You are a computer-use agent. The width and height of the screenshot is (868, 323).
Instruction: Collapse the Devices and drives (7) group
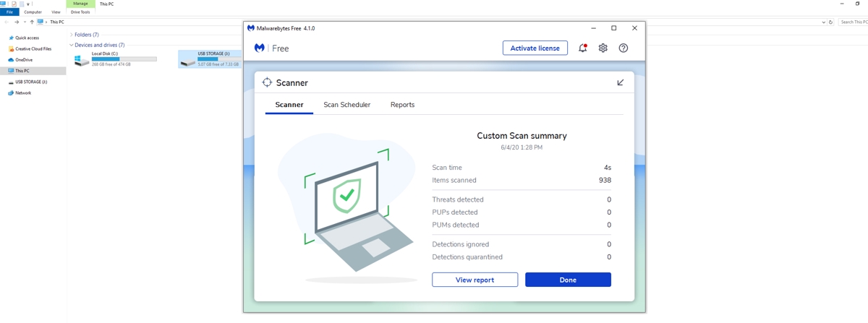72,45
